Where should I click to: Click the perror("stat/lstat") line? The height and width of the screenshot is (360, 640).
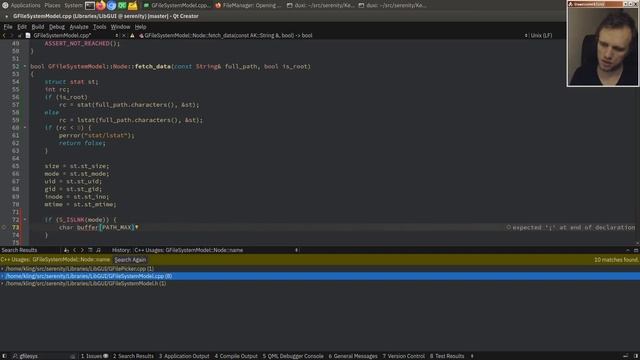coord(96,136)
